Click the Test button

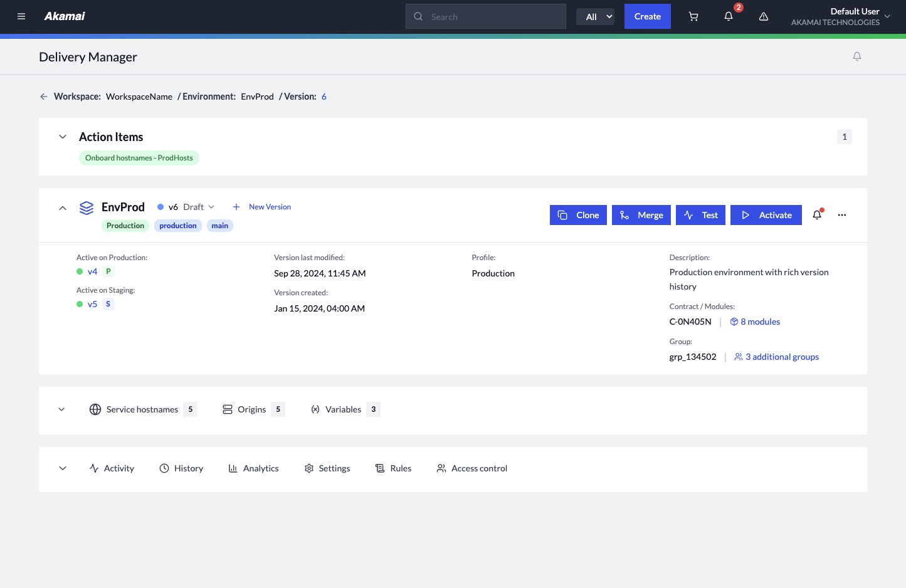coord(701,215)
